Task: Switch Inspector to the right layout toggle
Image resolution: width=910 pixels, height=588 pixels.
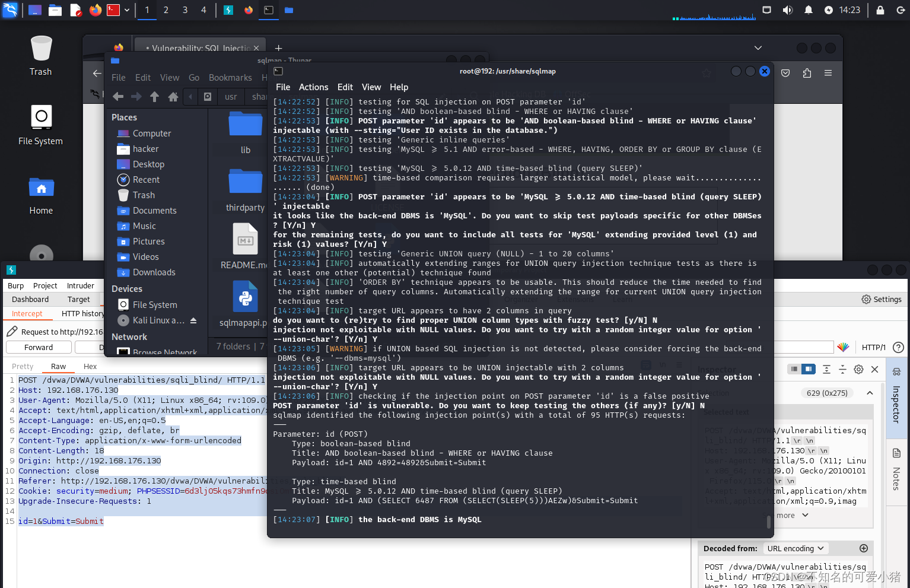Action: point(809,369)
